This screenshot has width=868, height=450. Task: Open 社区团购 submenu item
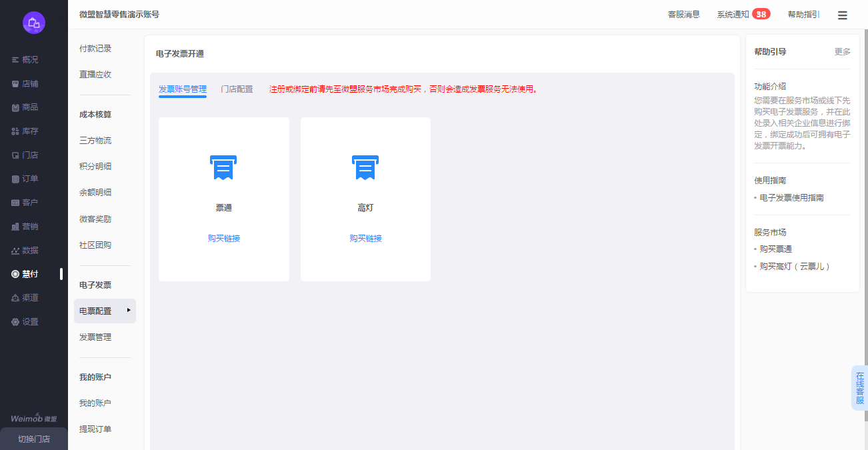[x=95, y=245]
